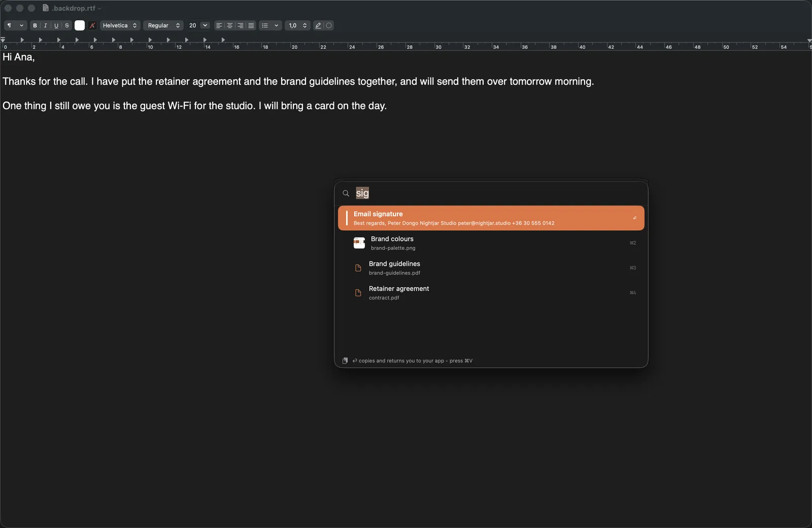The width and height of the screenshot is (812, 528).
Task: Expand the font size dropdown arrow
Action: pyautogui.click(x=205, y=25)
